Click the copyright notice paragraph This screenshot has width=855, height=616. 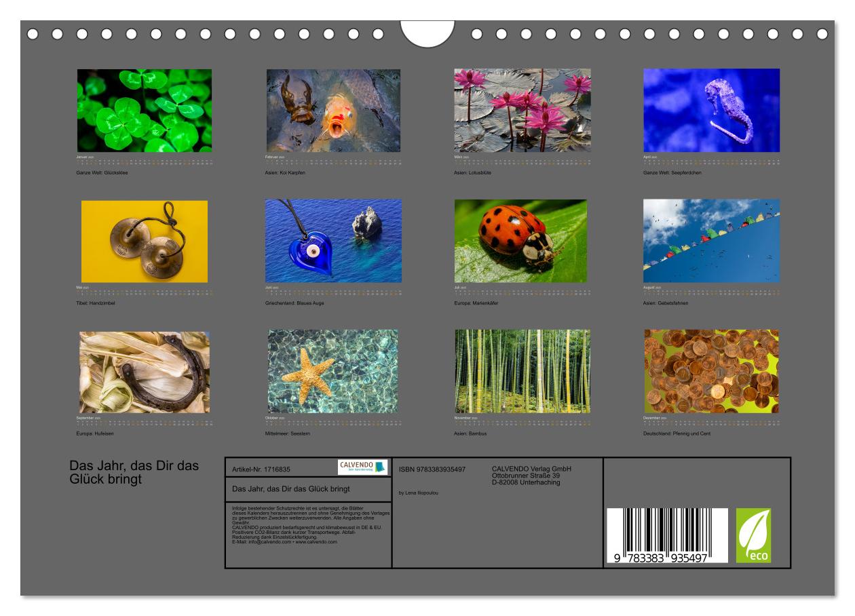[311, 514]
